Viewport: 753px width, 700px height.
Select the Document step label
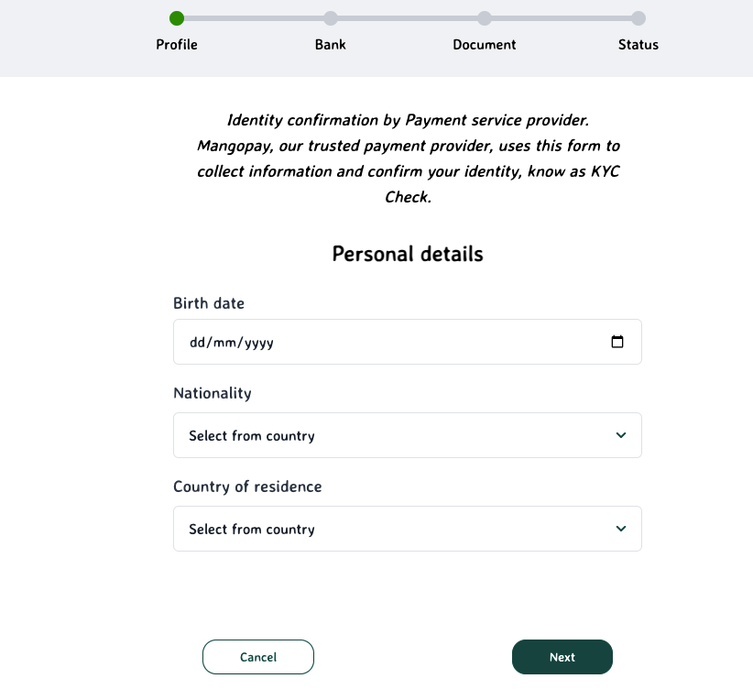coord(485,44)
